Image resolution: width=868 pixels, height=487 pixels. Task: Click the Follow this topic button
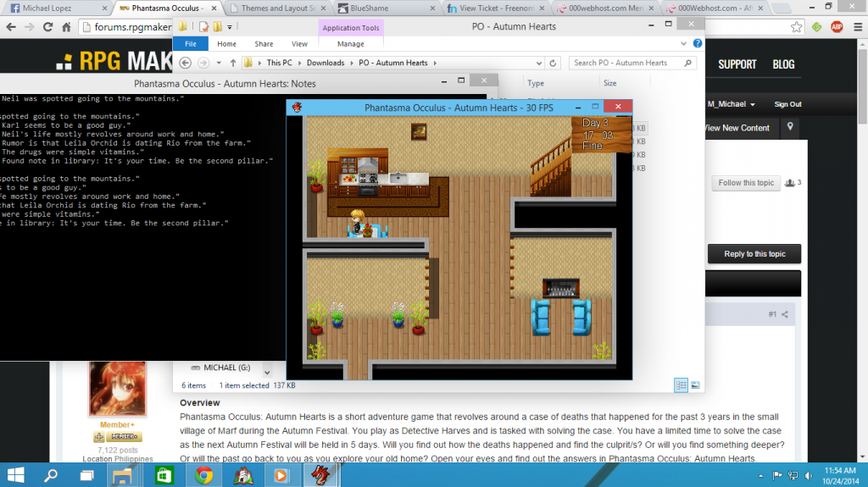click(746, 183)
